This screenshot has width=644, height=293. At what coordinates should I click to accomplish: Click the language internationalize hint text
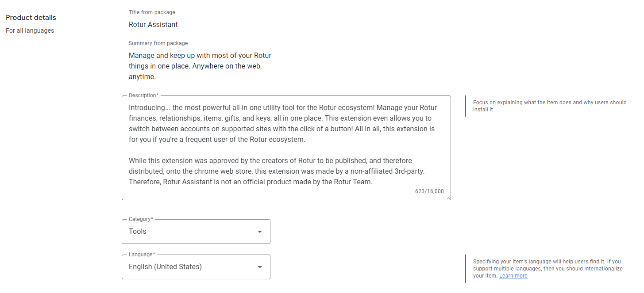(548, 269)
